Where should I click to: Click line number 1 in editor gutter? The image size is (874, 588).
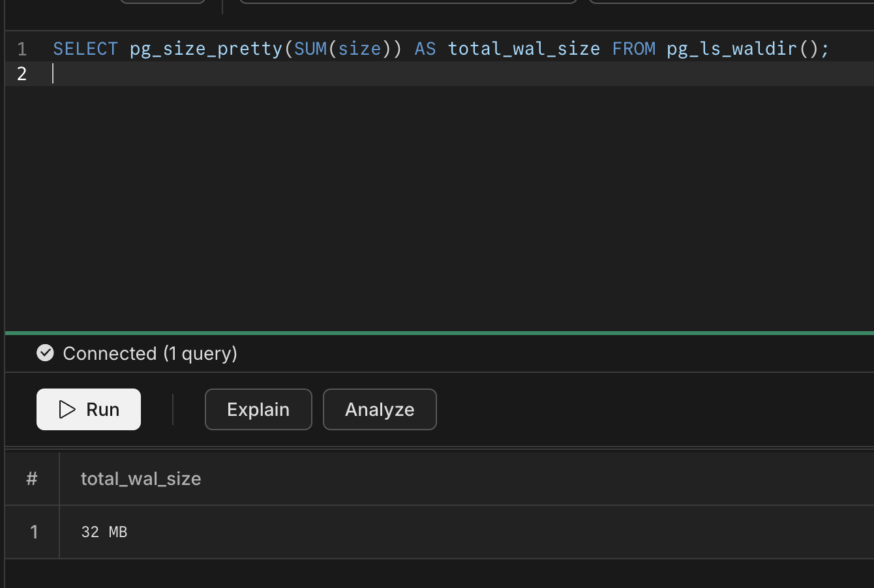(22, 49)
